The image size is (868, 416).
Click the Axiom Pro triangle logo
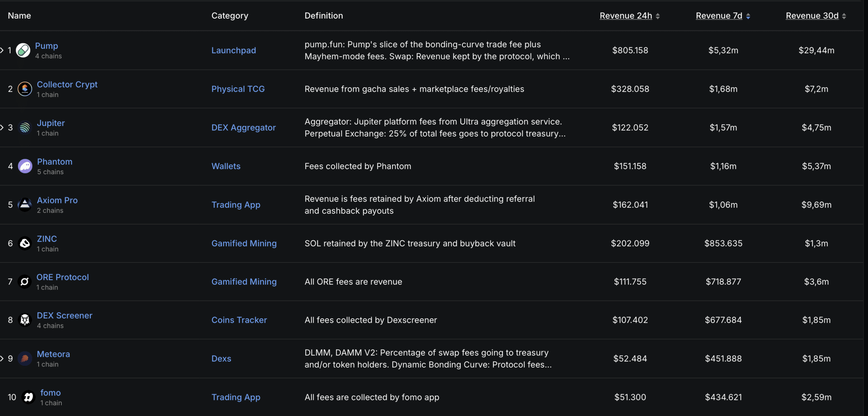(25, 205)
